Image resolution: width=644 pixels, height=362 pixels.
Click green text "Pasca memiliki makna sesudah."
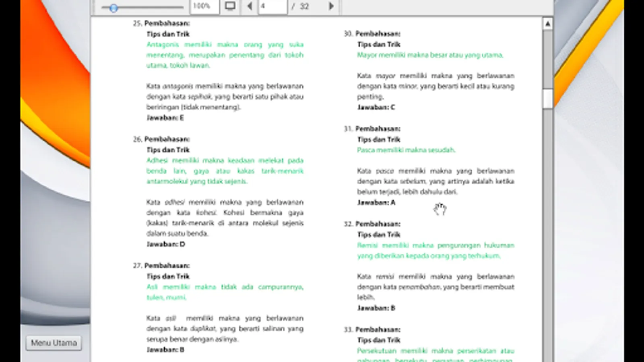[407, 150]
